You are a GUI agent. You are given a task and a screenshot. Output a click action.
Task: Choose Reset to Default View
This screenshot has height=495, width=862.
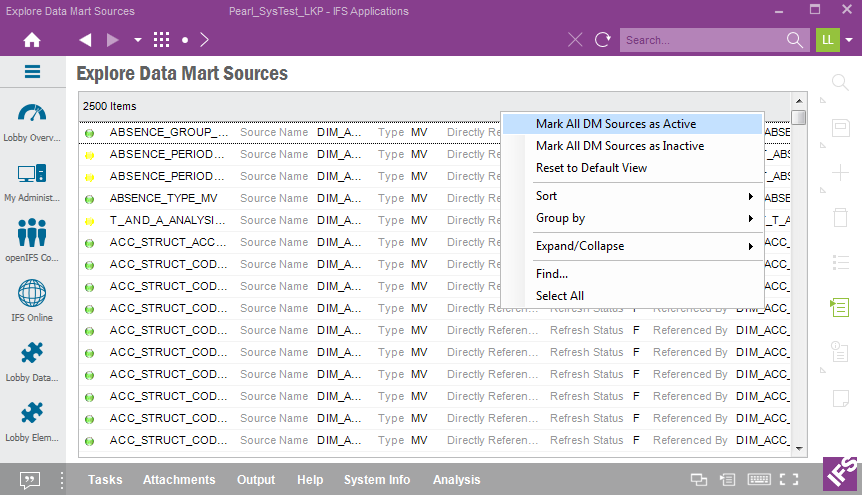click(x=591, y=168)
